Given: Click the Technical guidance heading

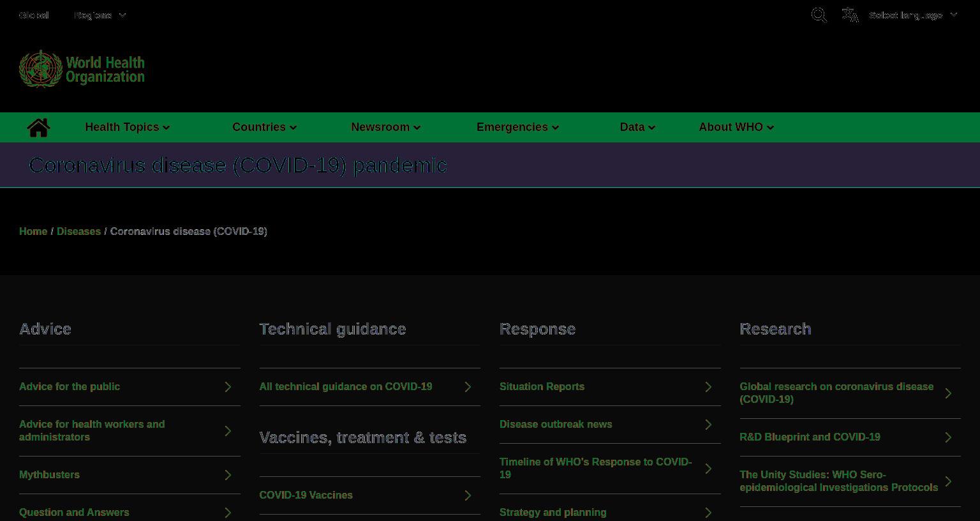Looking at the screenshot, I should coord(333,329).
